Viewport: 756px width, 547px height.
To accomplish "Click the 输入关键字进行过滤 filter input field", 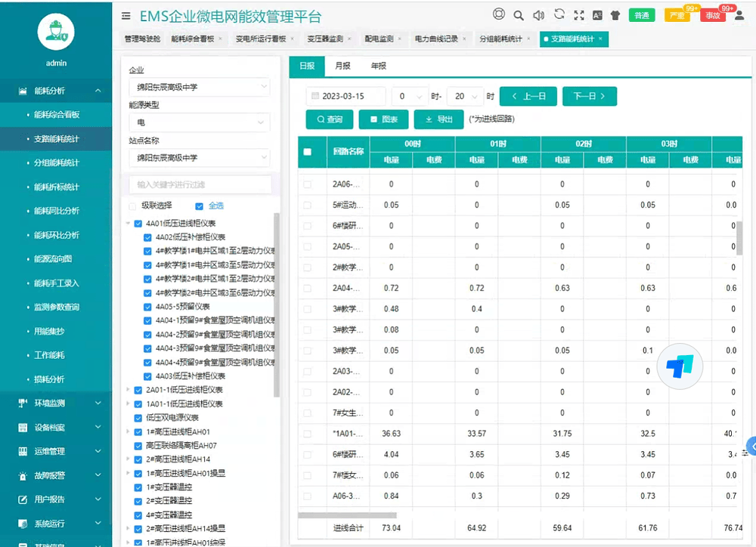I will (199, 184).
